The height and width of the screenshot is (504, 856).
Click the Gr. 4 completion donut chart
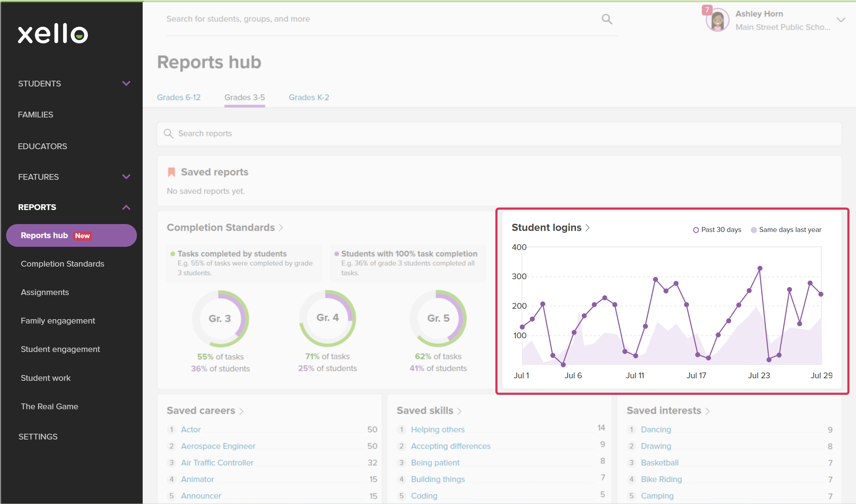click(x=327, y=318)
